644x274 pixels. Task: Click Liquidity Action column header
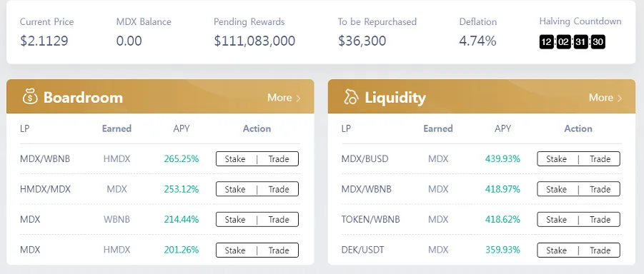(578, 129)
